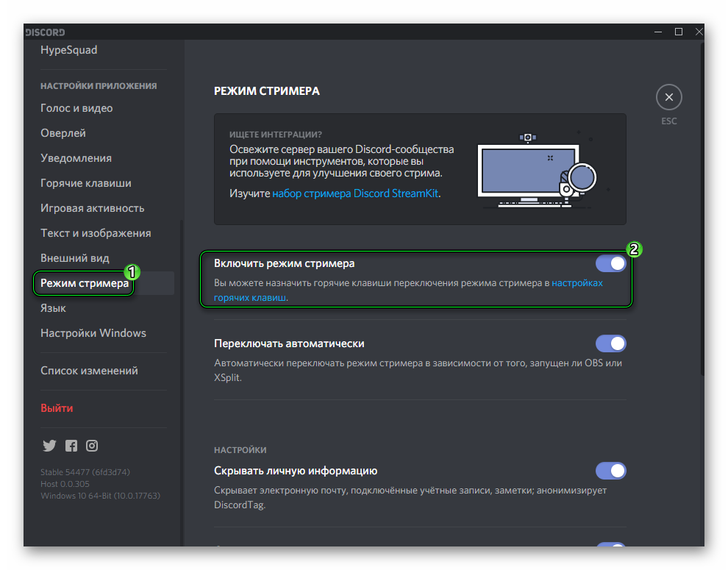Open HypeSquad settings section
728x570 pixels.
(68, 50)
